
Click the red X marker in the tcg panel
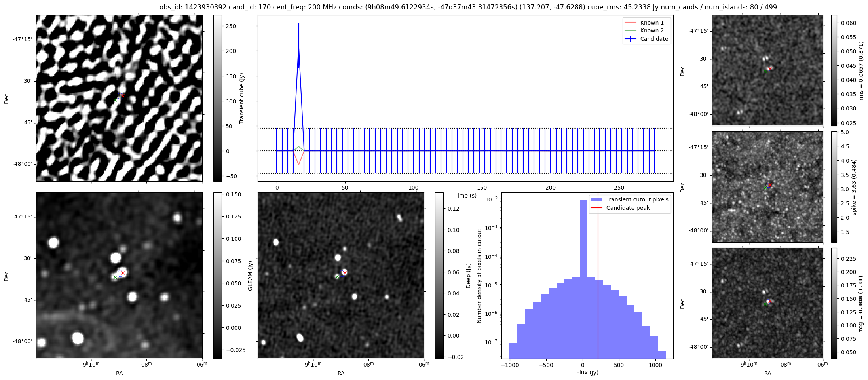pos(770,301)
